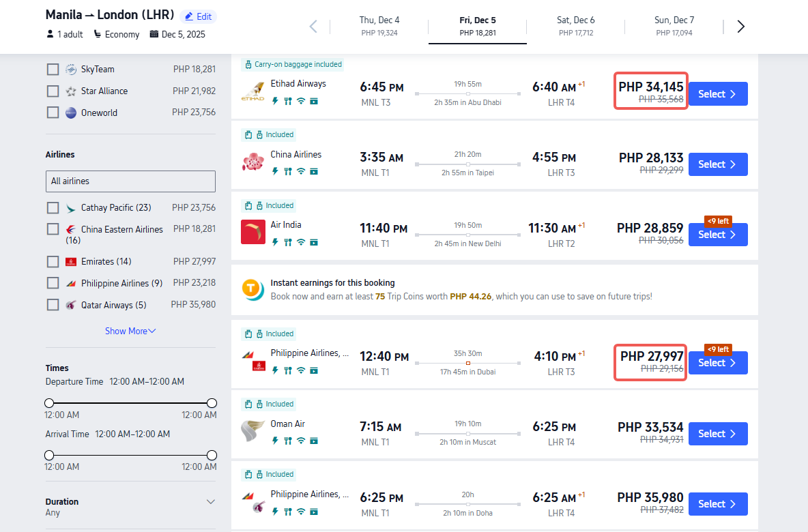Click the entertainment icon on Air India flight
The image size is (808, 532).
tap(314, 241)
